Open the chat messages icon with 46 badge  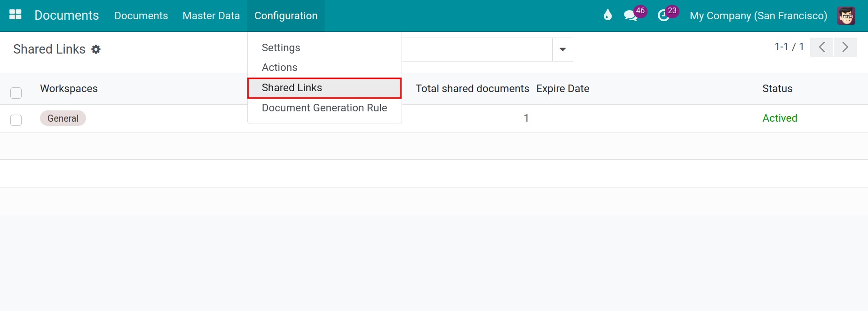coord(630,16)
